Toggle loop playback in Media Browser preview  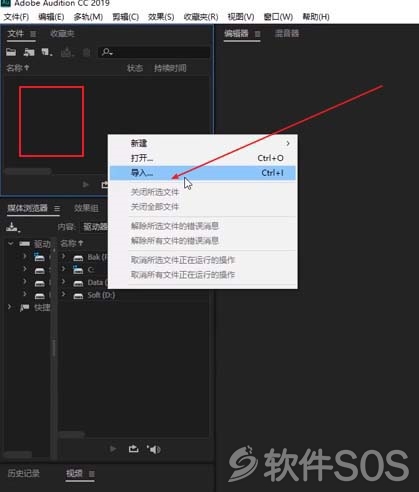point(134,449)
